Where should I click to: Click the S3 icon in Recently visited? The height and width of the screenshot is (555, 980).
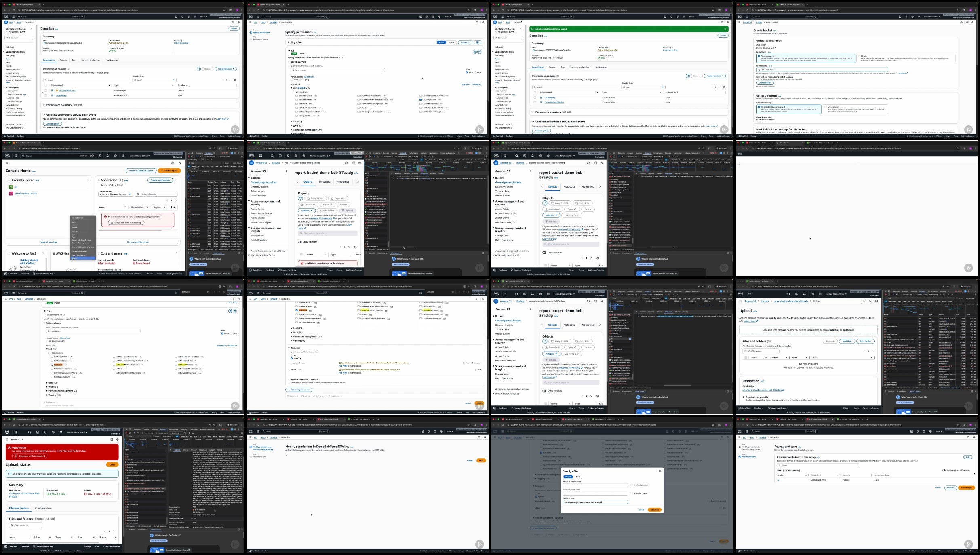click(11, 187)
